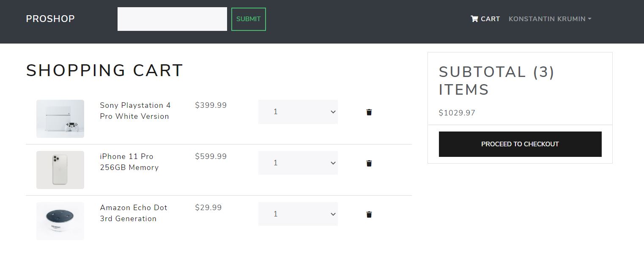Viewport: 644px width, 274px height.
Task: Follow Amazon Echo Dot 3rd Generation link
Action: tap(133, 213)
